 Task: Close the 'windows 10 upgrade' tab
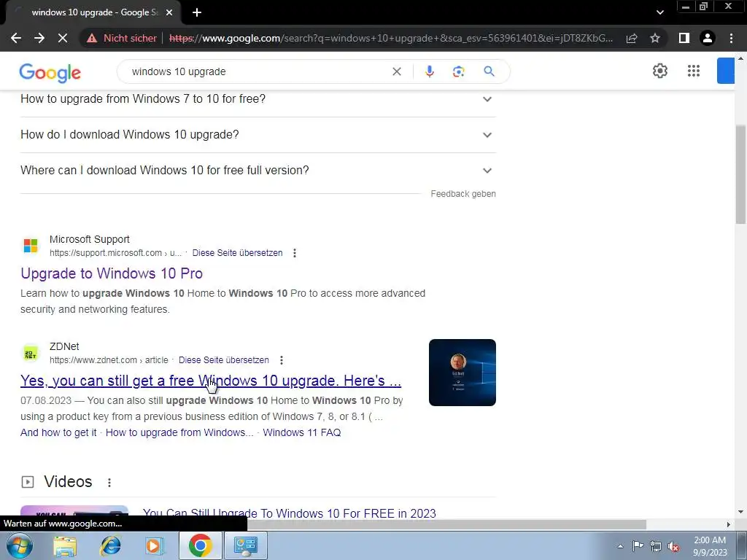point(169,13)
